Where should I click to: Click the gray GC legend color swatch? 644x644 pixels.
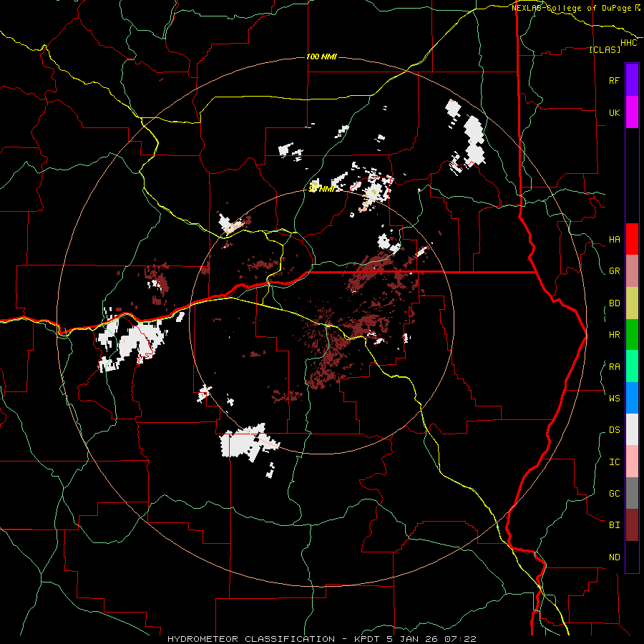(x=632, y=493)
